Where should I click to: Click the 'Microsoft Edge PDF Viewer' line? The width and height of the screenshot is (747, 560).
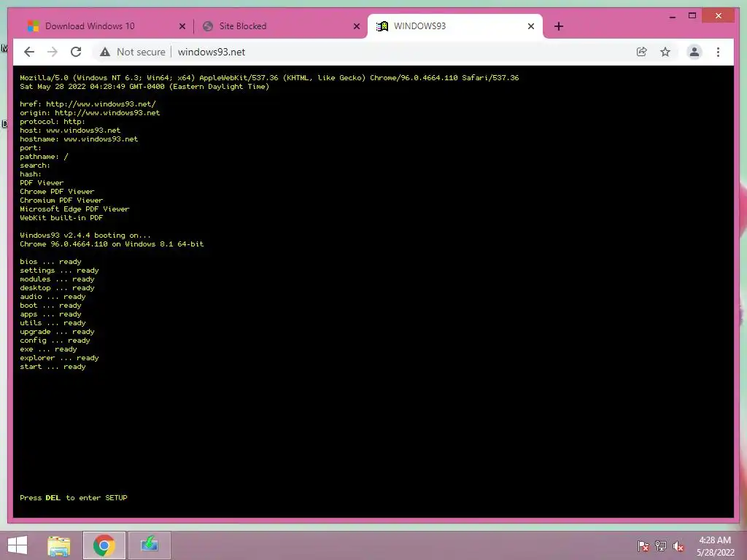point(74,209)
